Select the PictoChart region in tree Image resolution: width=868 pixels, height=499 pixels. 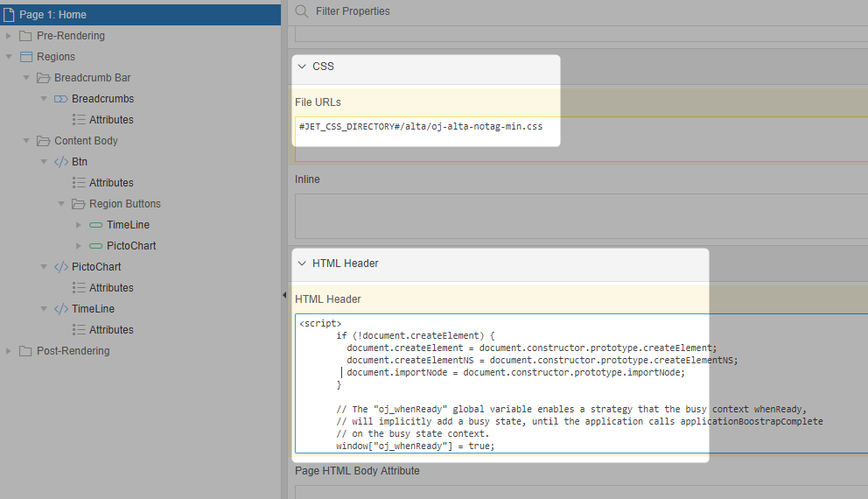(x=96, y=267)
